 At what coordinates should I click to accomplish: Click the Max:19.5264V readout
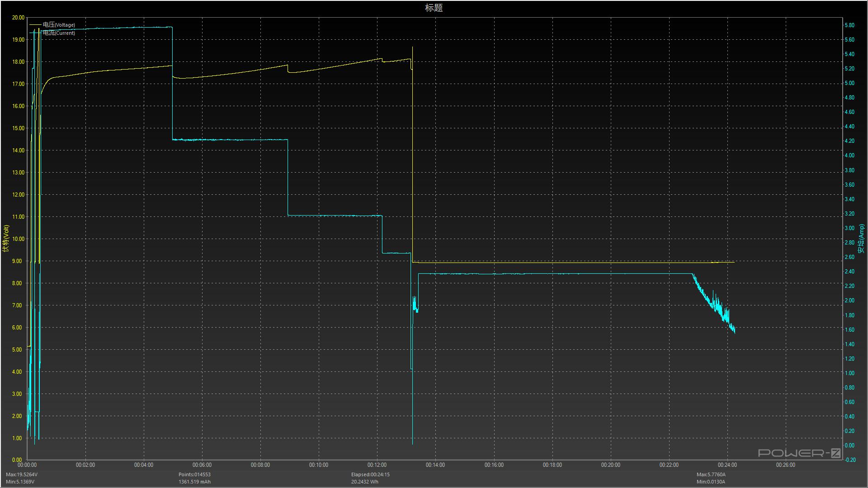pos(22,474)
